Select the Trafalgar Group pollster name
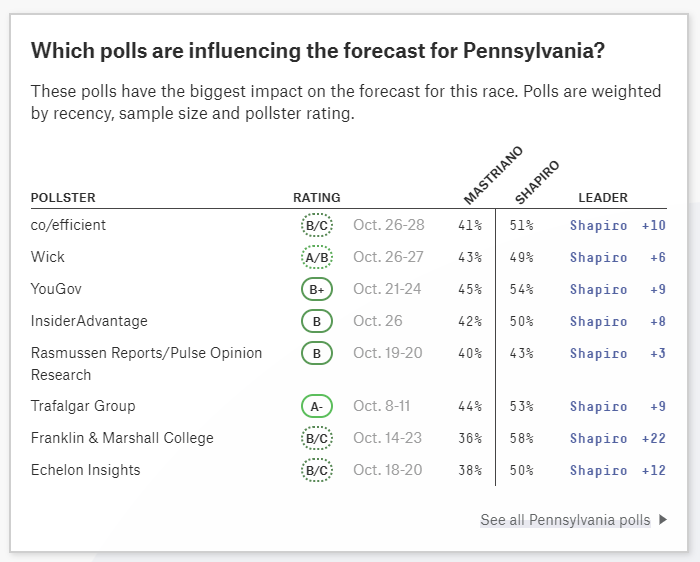 tap(83, 406)
